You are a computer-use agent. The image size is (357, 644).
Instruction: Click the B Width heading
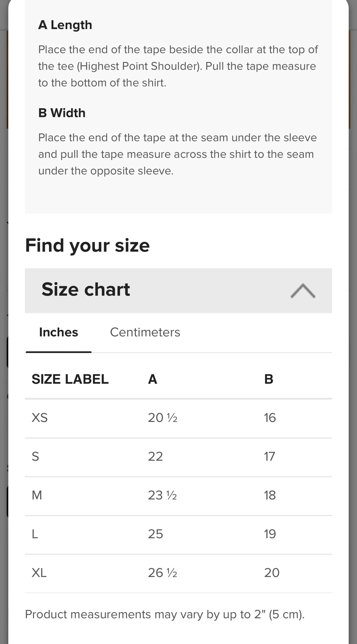click(62, 113)
